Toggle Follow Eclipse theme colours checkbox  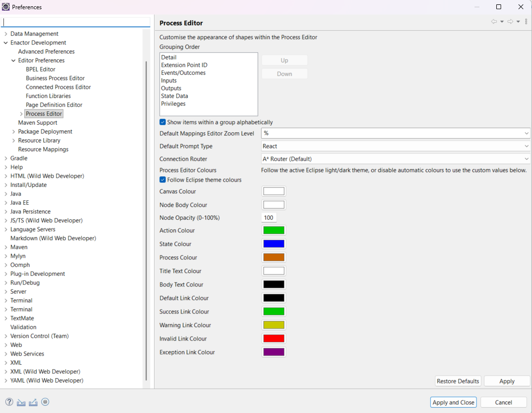point(163,180)
